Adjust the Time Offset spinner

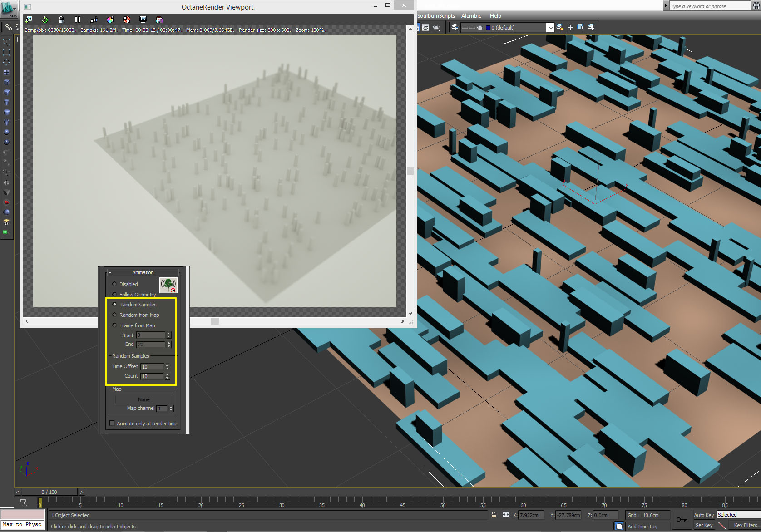tap(168, 367)
